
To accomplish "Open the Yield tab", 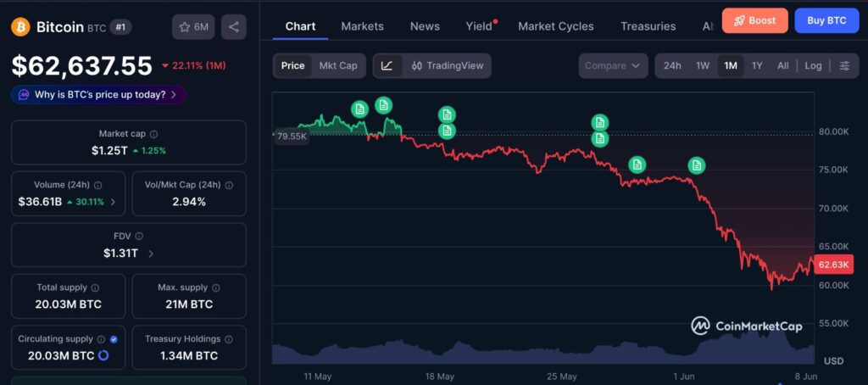I will click(479, 26).
